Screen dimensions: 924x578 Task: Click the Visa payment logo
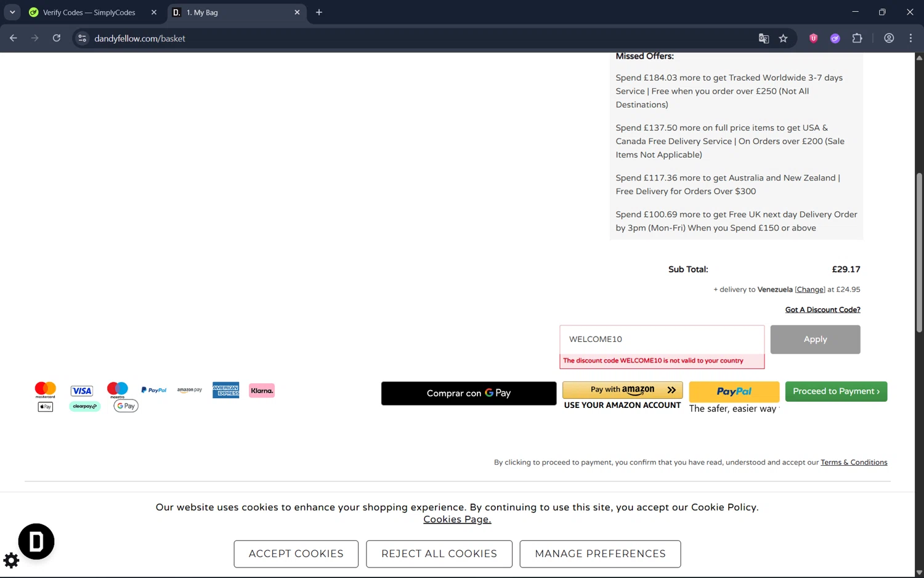pos(81,391)
